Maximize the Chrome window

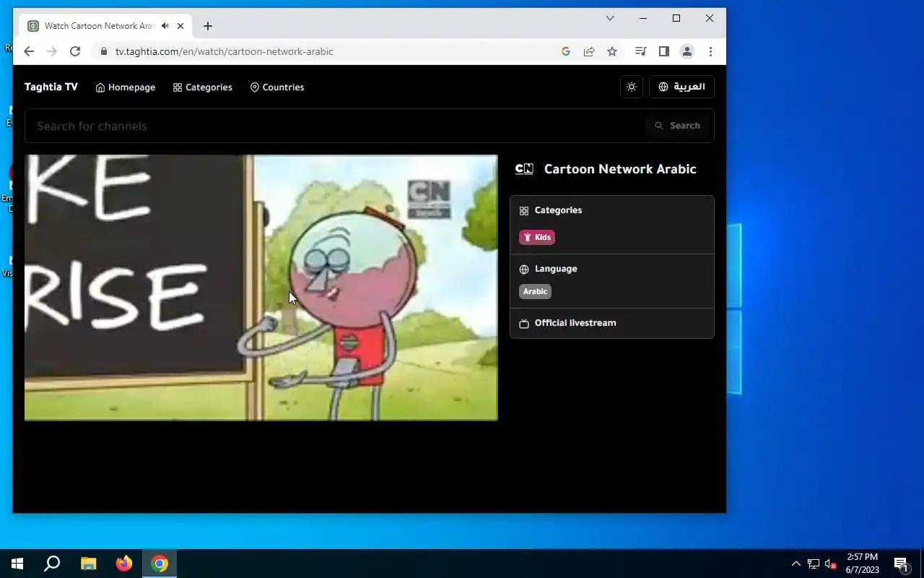click(676, 18)
